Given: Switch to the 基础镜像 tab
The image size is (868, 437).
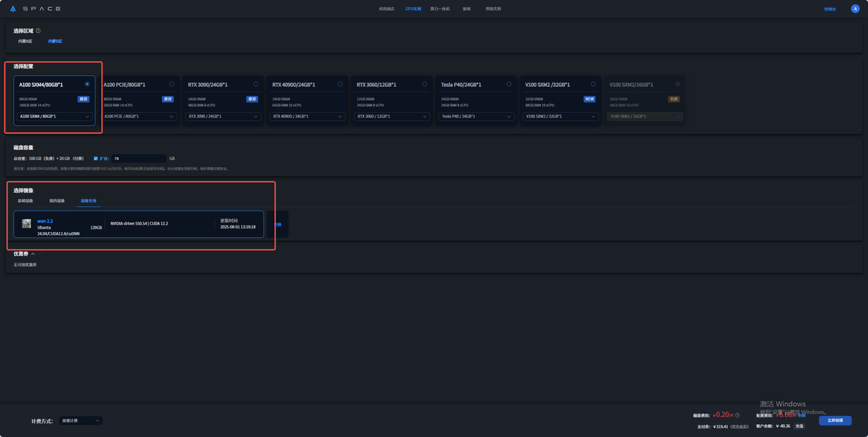Looking at the screenshot, I should tap(25, 201).
